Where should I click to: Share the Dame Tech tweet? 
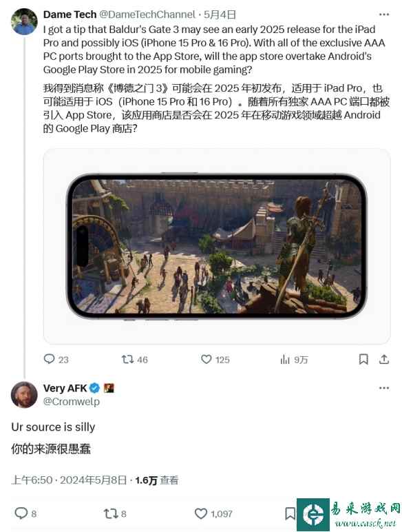(383, 359)
